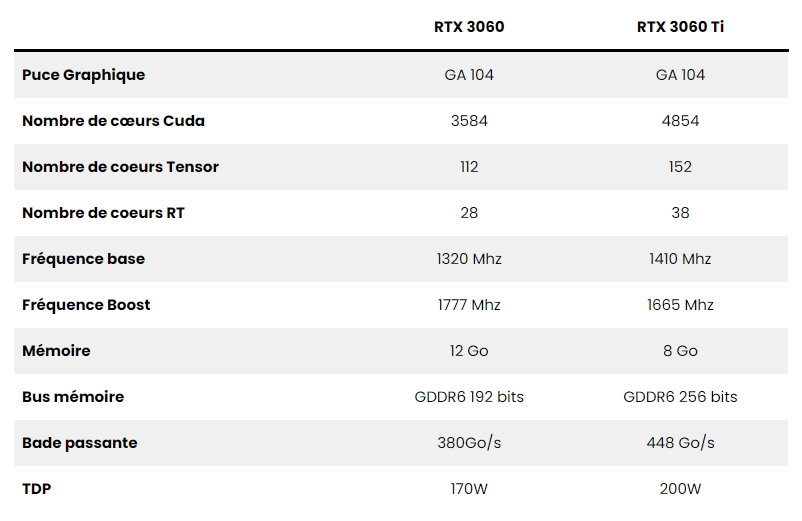This screenshot has width=802, height=521.
Task: Select the Mémoire row label
Action: pyautogui.click(x=56, y=351)
